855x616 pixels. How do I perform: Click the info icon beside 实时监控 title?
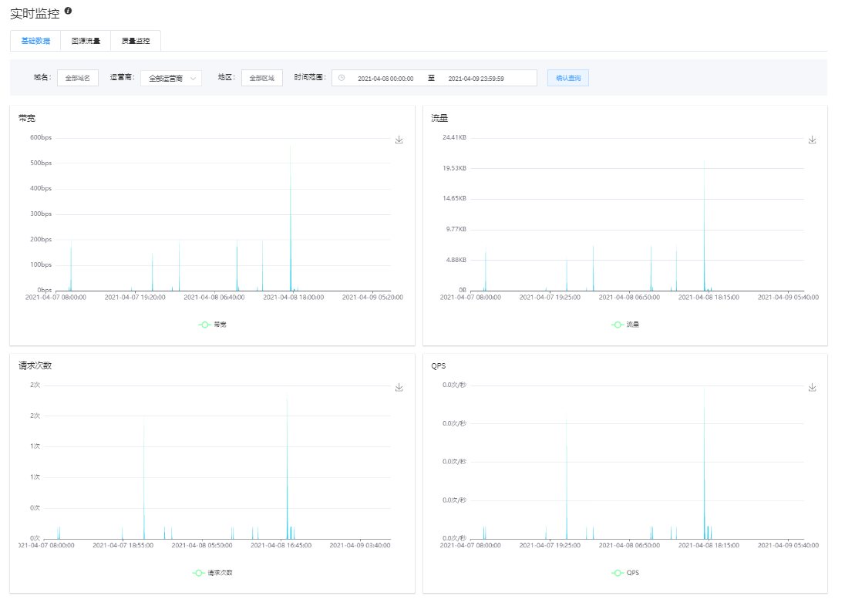(x=68, y=11)
